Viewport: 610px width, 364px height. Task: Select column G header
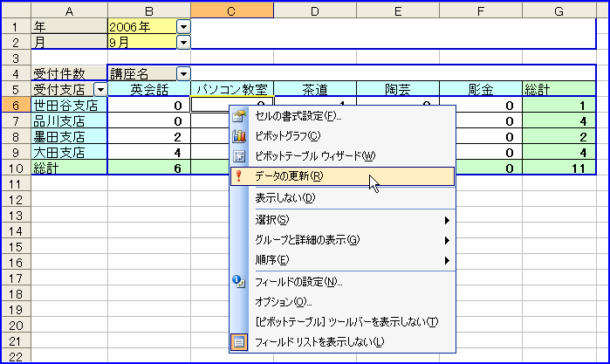pos(557,9)
